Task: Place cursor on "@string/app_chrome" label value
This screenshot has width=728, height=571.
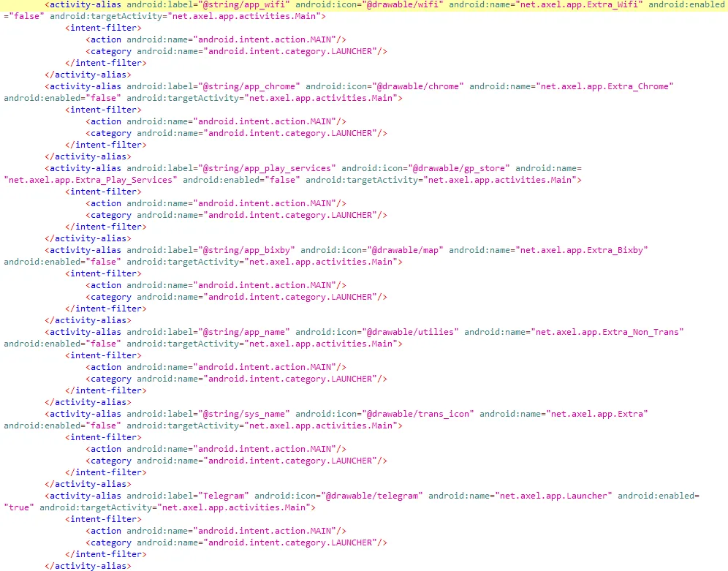Action: (x=249, y=86)
